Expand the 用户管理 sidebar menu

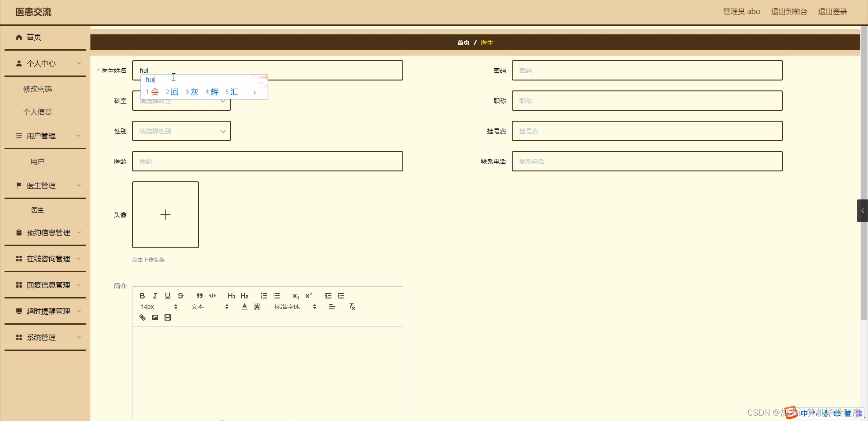click(x=45, y=136)
